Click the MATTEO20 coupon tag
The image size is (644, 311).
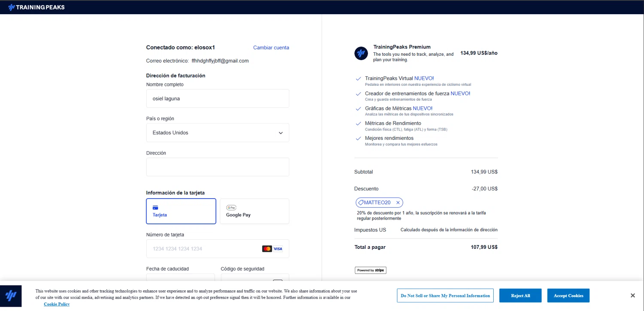pos(380,202)
